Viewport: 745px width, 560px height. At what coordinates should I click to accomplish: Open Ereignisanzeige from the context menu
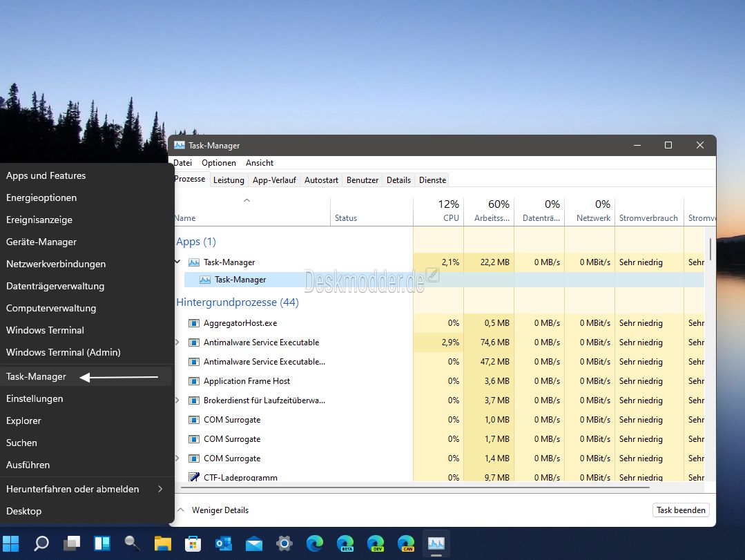[86, 220]
